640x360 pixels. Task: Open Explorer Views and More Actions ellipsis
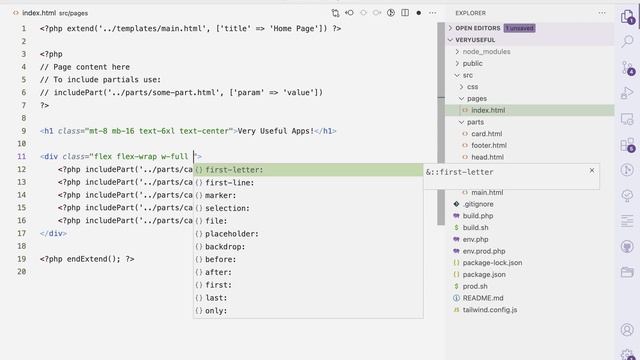pyautogui.click(x=602, y=13)
